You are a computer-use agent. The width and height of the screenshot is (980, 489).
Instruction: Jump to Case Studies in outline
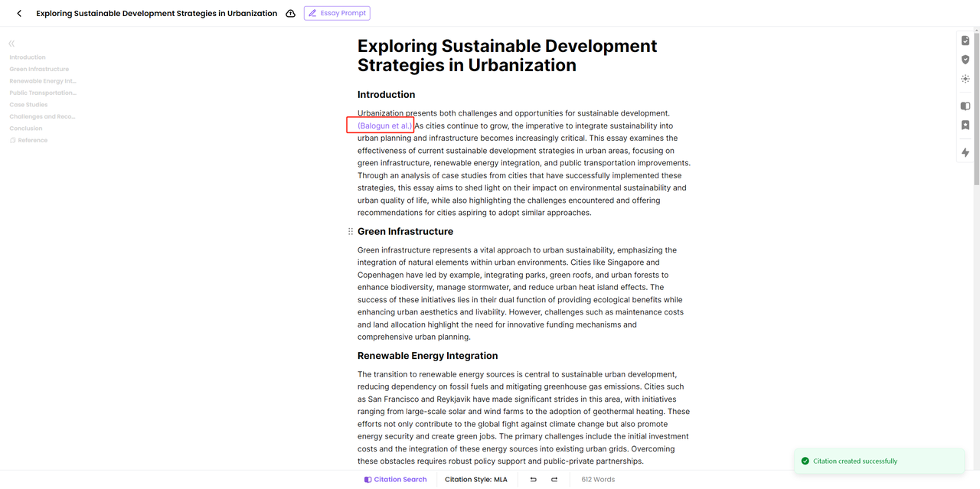[x=28, y=105]
